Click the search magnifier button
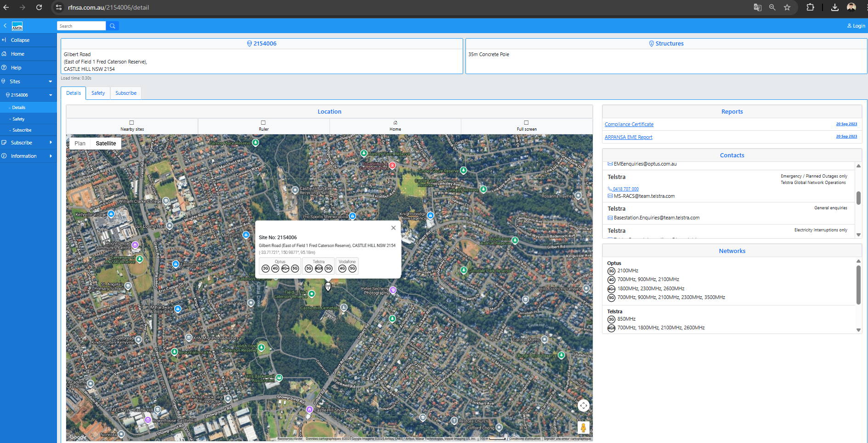This screenshot has width=868, height=443. [x=112, y=26]
